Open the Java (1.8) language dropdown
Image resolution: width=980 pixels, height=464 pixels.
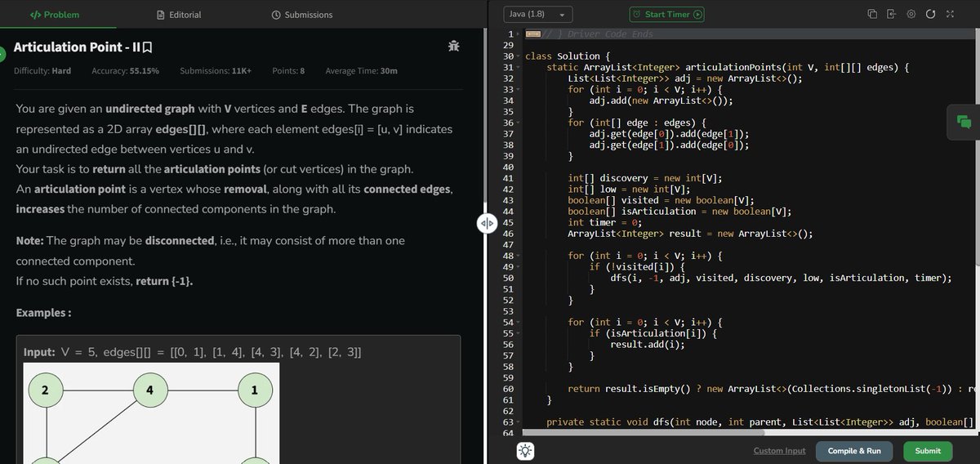[538, 15]
